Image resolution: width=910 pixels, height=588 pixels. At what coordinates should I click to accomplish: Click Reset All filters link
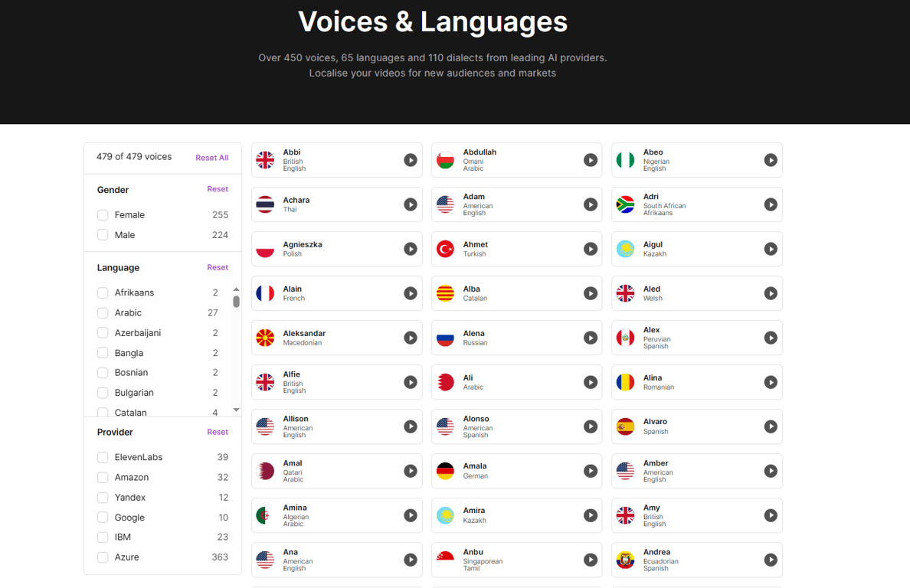212,158
